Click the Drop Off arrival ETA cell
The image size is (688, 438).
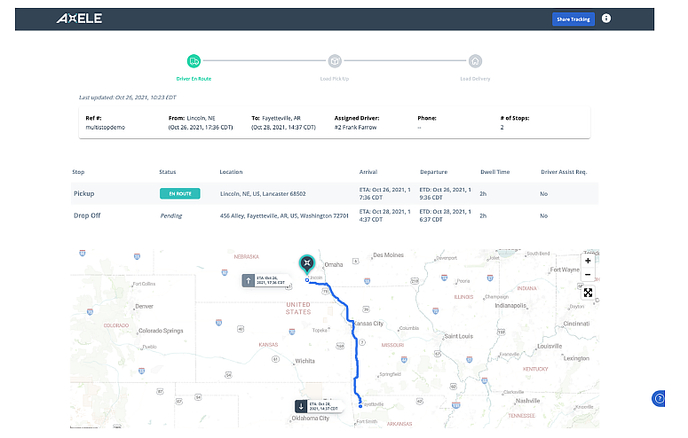coord(385,215)
